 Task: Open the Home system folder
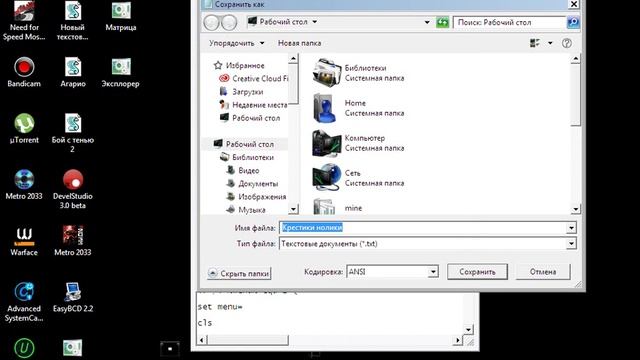coord(359,108)
